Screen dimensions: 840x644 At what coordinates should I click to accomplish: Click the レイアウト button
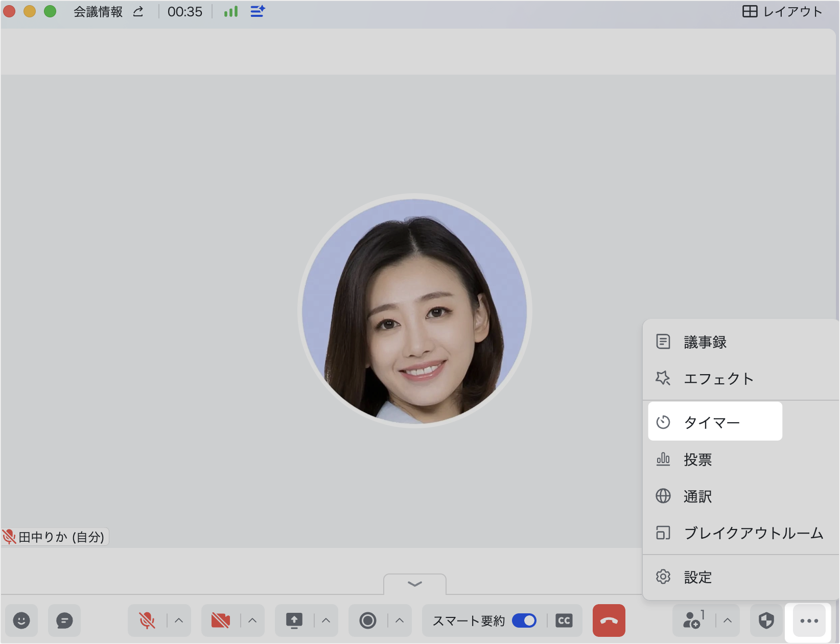tap(782, 12)
